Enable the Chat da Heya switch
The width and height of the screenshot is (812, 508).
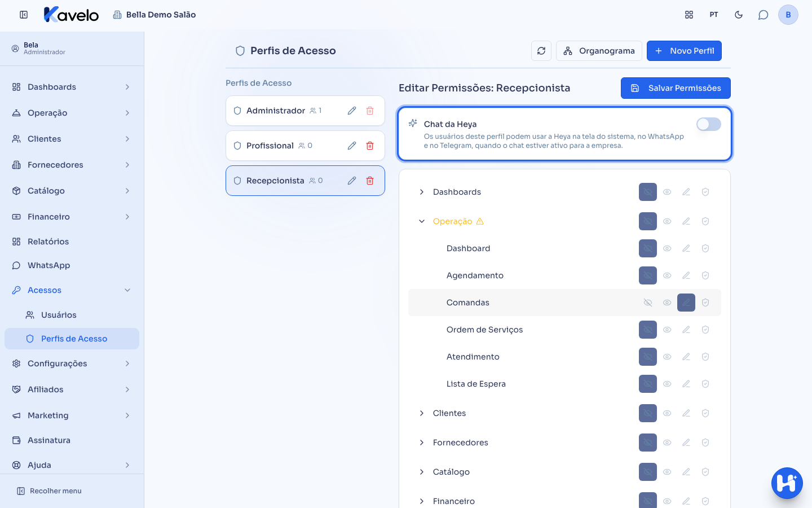click(x=709, y=124)
